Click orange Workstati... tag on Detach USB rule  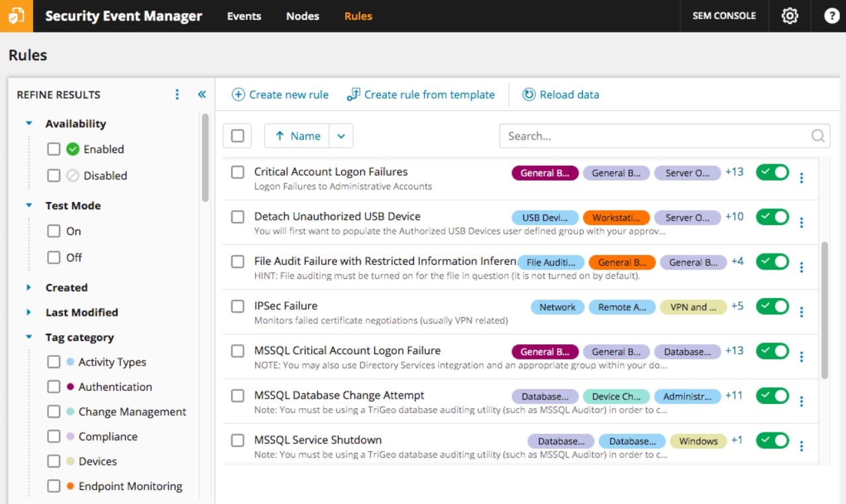[616, 218]
